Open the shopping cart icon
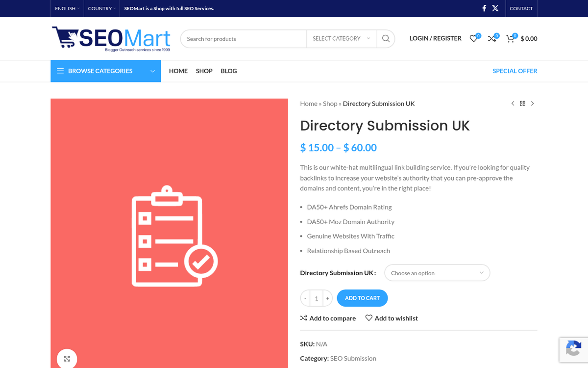Screen dimensions: 588x368 [x=510, y=38]
